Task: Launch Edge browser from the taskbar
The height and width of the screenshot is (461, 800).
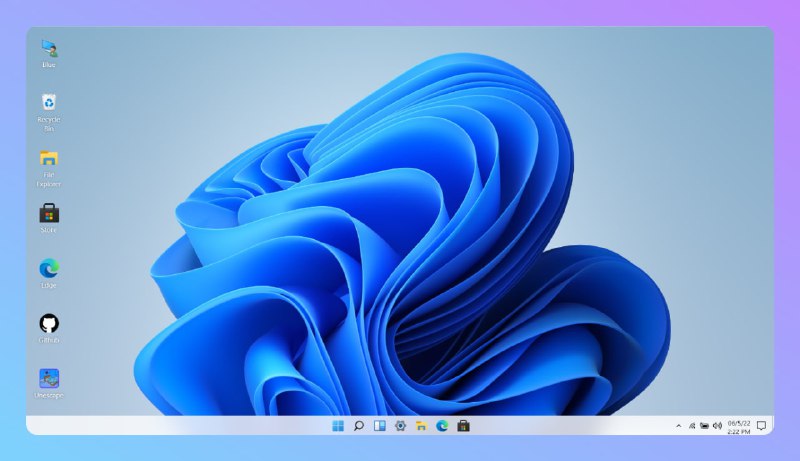Action: tap(442, 426)
